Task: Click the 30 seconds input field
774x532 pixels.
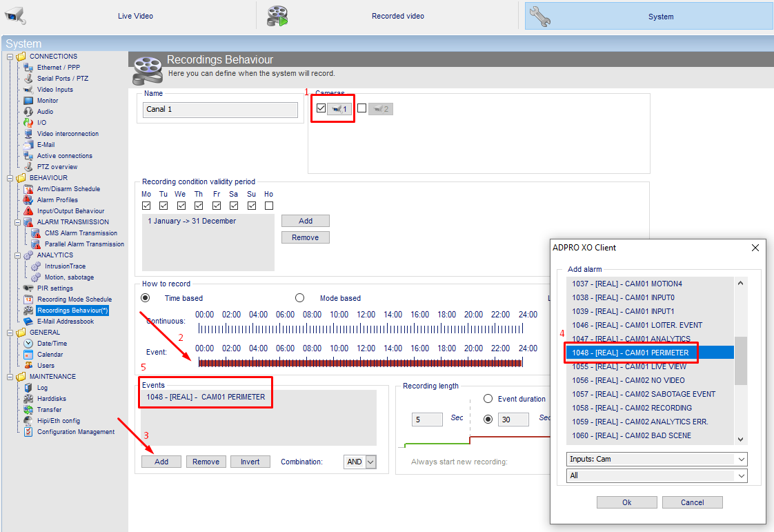Action: [x=513, y=420]
